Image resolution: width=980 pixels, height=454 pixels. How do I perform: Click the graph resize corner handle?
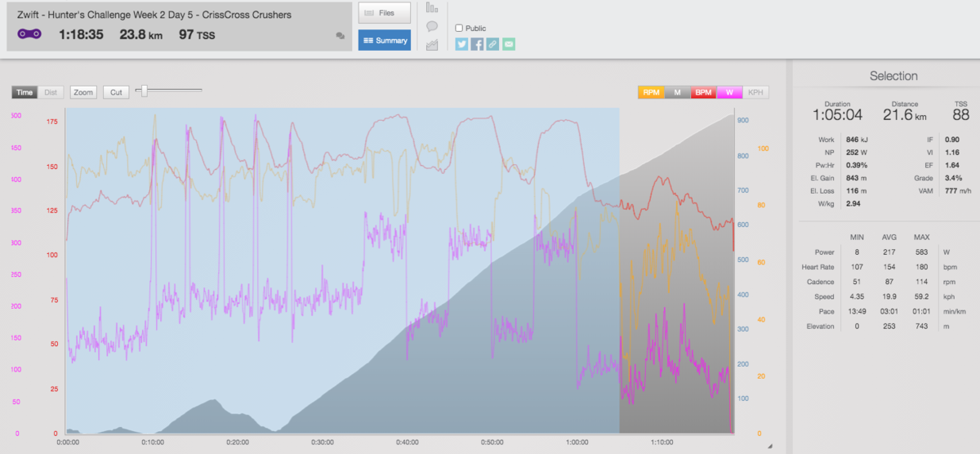tap(768, 446)
